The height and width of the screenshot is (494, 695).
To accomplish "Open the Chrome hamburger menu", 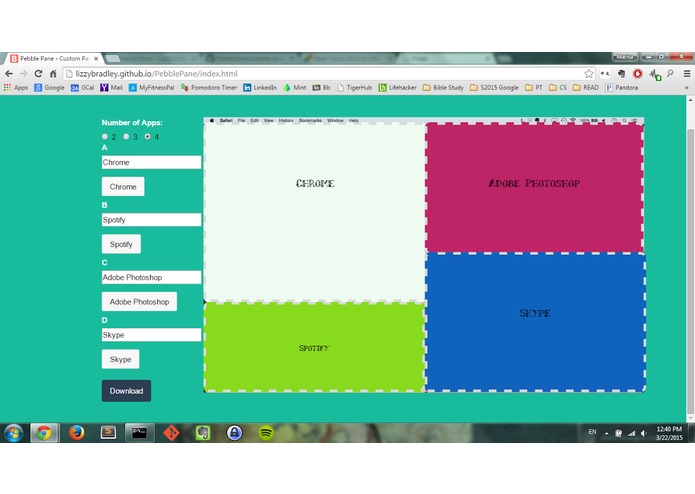I will click(x=687, y=74).
